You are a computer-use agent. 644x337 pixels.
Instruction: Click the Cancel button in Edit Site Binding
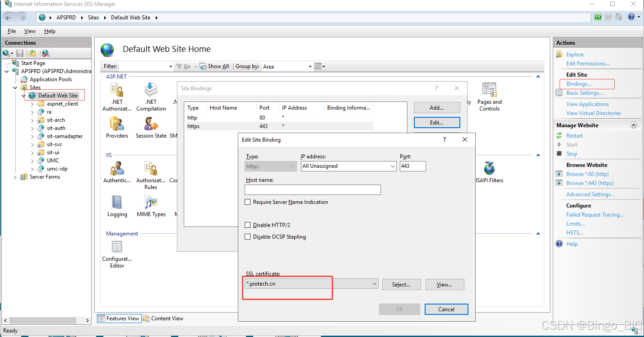coord(446,309)
